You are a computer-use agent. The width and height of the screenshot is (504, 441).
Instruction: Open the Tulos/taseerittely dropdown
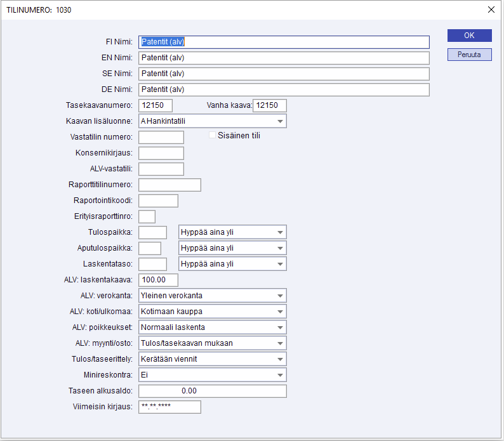click(x=212, y=359)
